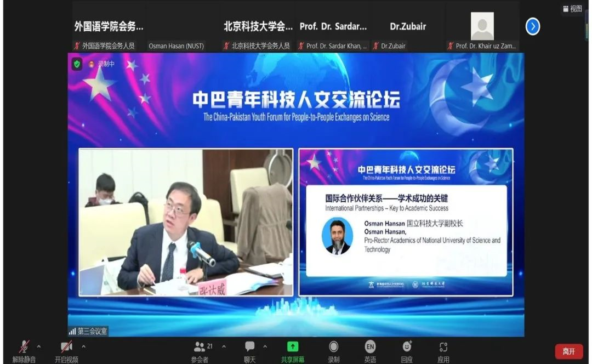Open the 应用 apps icon
The image size is (592, 364).
tap(443, 347)
